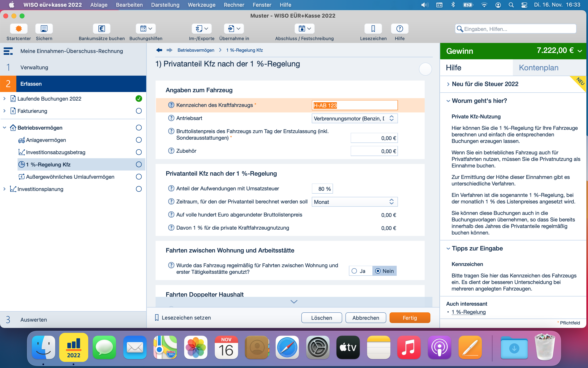This screenshot has height=368, width=588.
Task: Open Spotlight search in menu bar
Action: (x=511, y=5)
